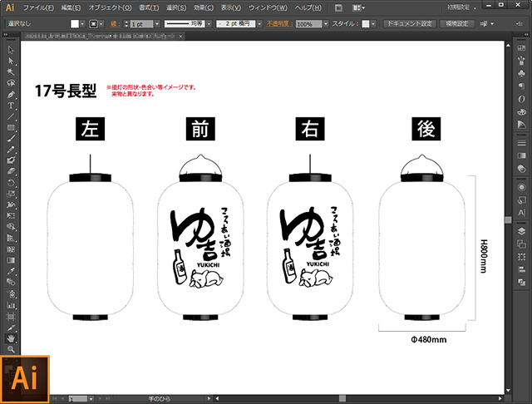Select the Eyedropper tool
Viewport: 532px width, 404px height.
(11, 271)
